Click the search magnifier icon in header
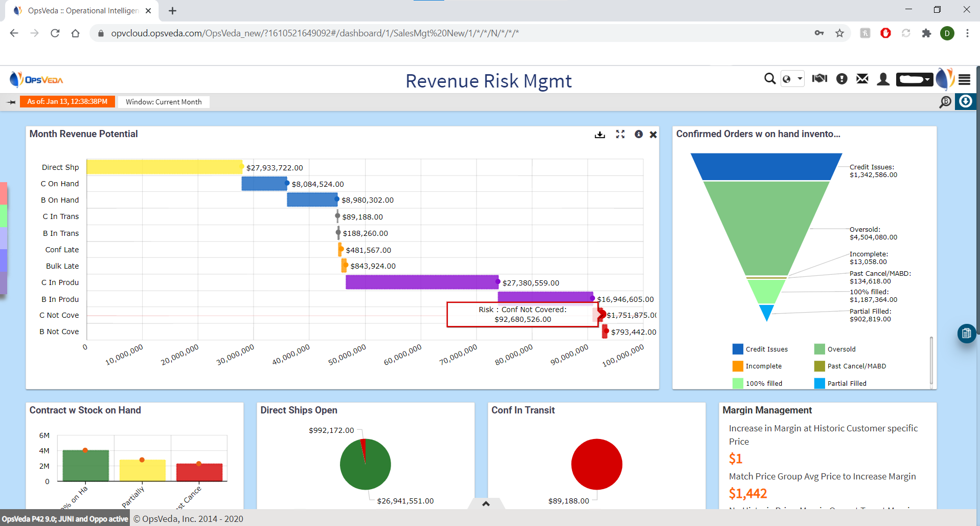980x526 pixels. (x=769, y=79)
